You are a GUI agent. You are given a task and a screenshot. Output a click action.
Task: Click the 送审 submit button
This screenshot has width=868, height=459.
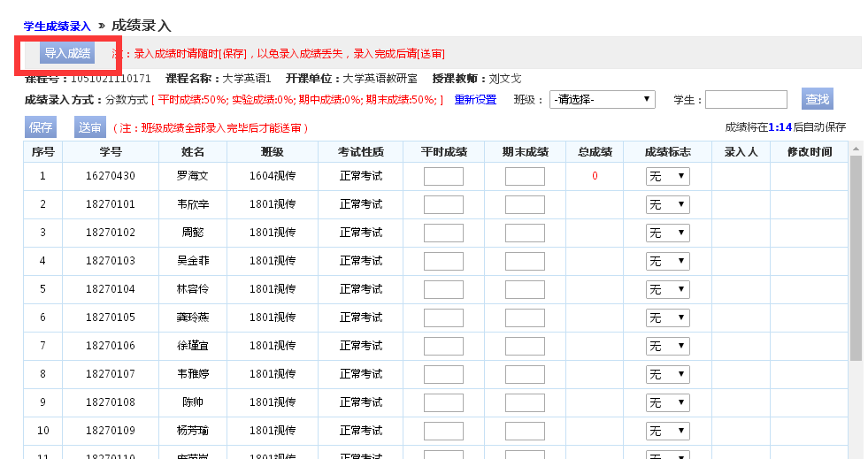(90, 127)
